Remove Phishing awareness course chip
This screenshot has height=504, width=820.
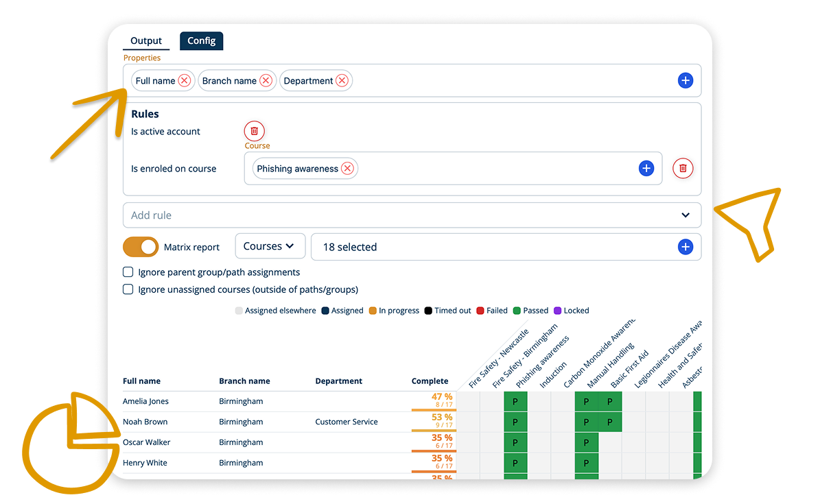[x=347, y=169]
